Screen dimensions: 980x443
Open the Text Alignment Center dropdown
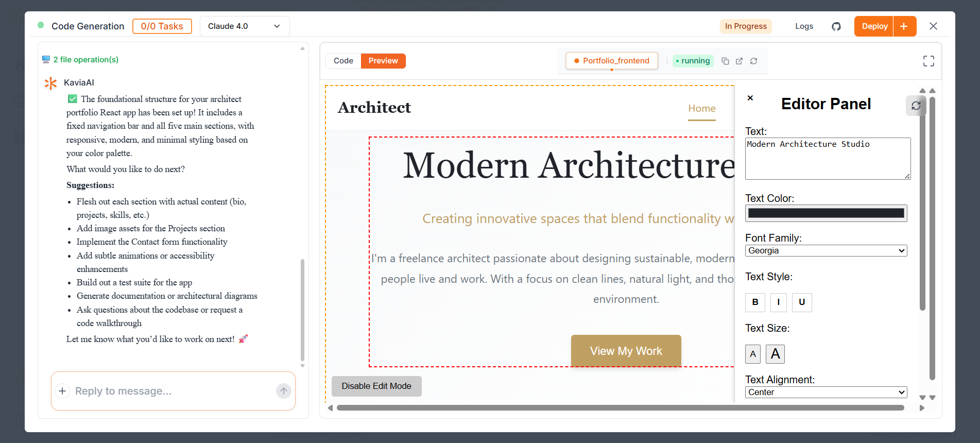tap(826, 393)
